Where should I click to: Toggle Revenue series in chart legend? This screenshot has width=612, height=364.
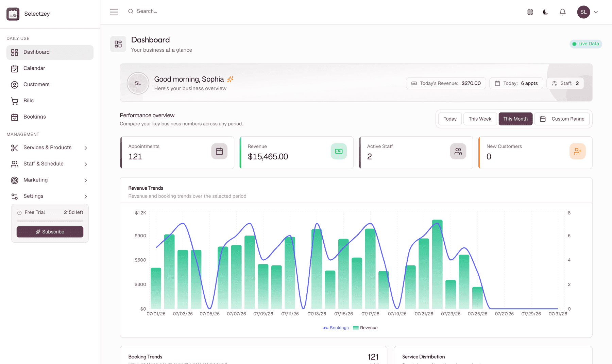coord(365,328)
